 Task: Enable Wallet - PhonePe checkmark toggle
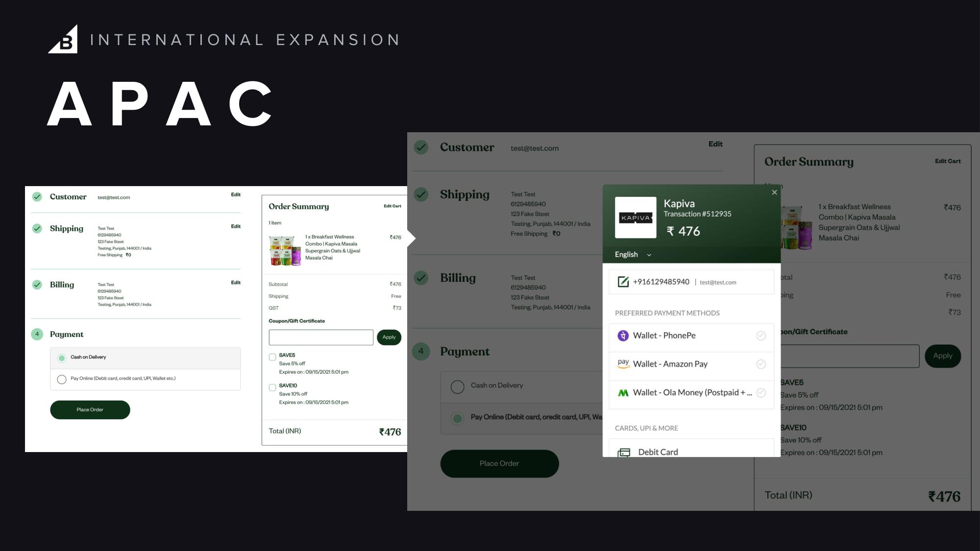click(x=761, y=335)
